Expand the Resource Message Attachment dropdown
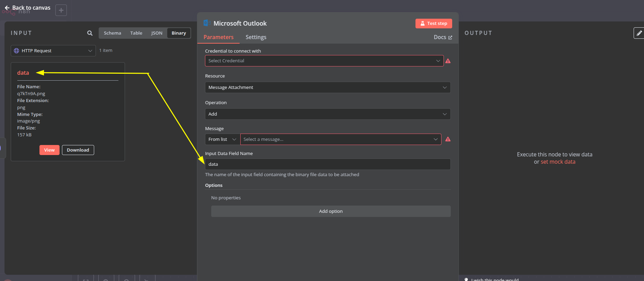The height and width of the screenshot is (281, 644). point(328,88)
